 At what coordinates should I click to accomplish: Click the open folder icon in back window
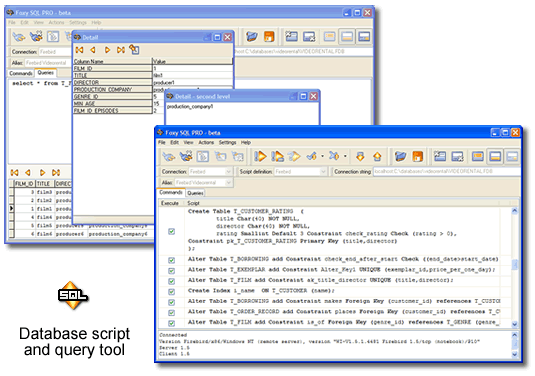[x=252, y=37]
